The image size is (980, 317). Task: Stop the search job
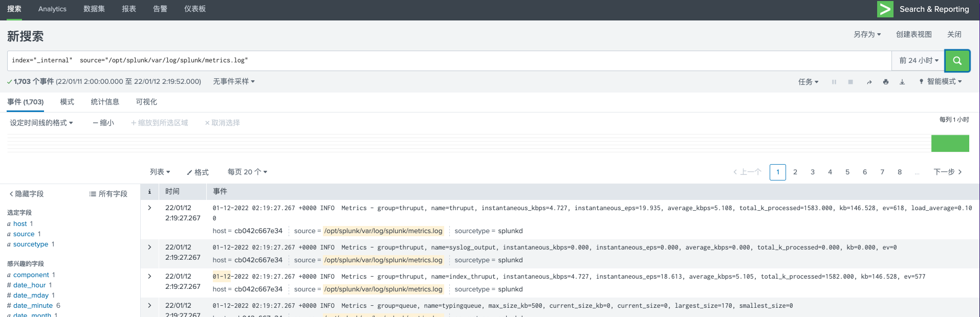(x=851, y=82)
